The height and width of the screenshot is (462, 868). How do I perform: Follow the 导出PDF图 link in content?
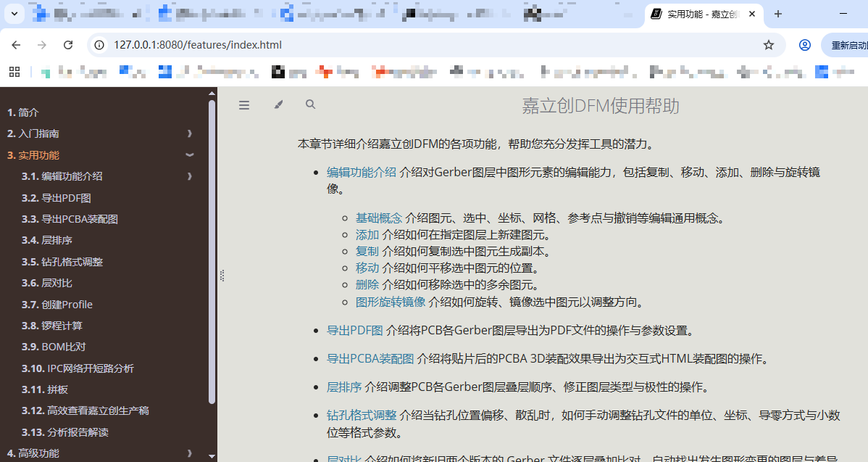click(355, 331)
